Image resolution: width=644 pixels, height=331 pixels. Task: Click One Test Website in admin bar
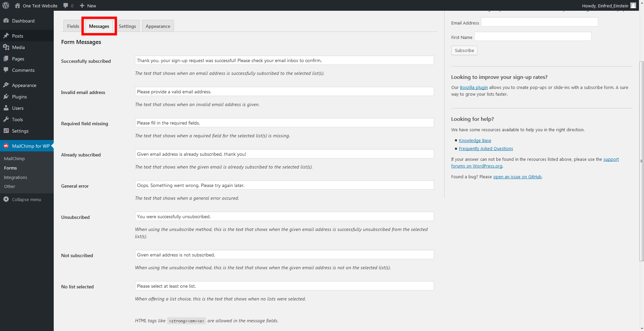click(x=40, y=6)
